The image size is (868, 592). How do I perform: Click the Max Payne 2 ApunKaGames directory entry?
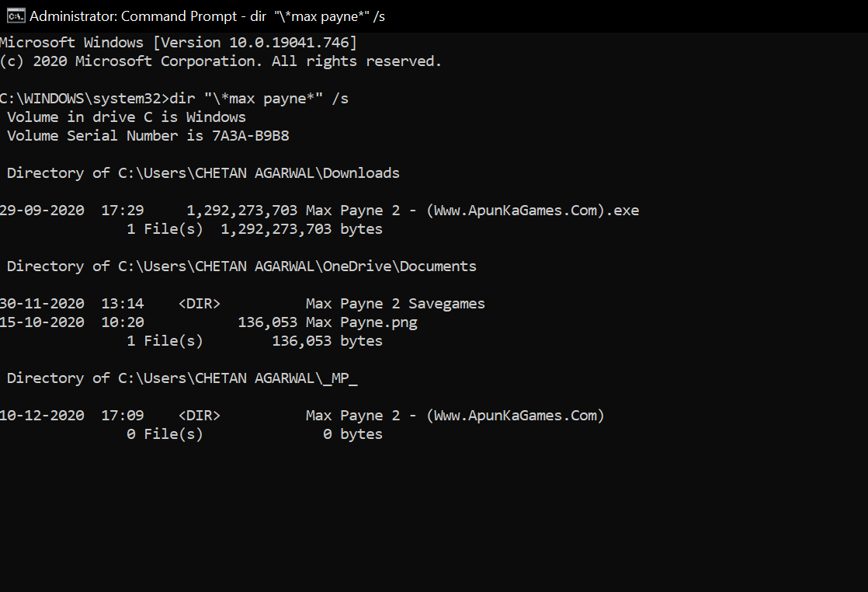point(454,415)
